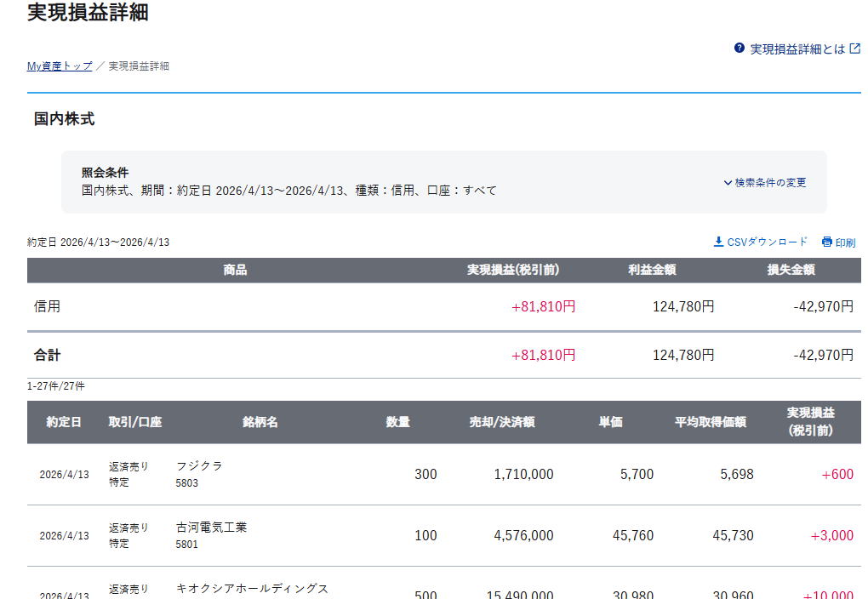Select the フジクラ stock name
Image resolution: width=868 pixels, height=599 pixels.
click(199, 465)
